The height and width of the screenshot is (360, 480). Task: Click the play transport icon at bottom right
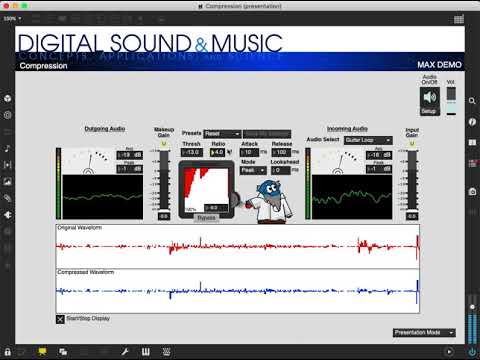coord(449,351)
